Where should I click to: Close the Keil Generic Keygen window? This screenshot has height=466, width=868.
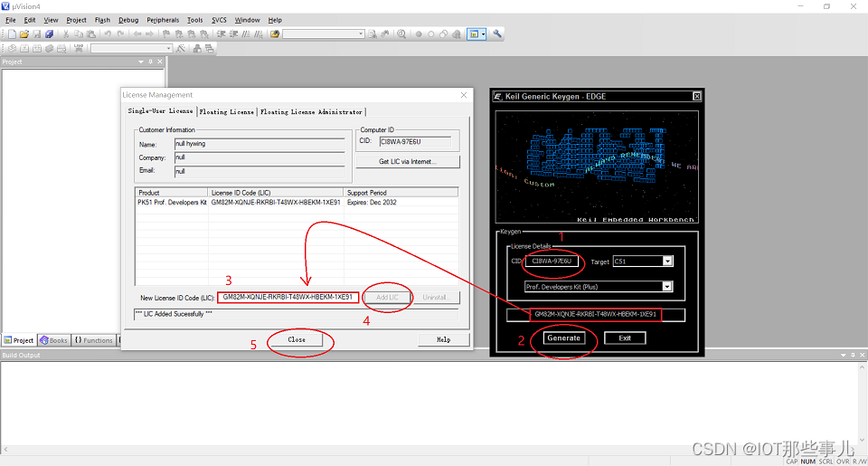[697, 97]
